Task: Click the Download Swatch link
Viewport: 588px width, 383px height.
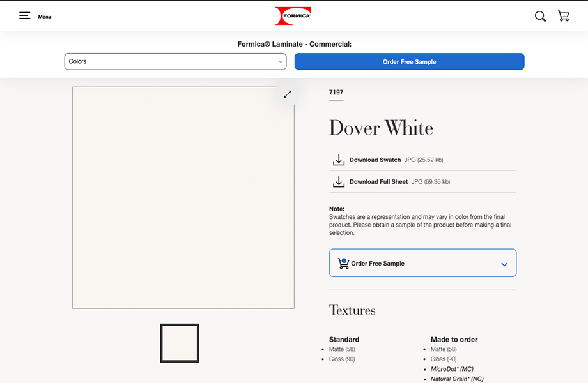Action: tap(375, 160)
